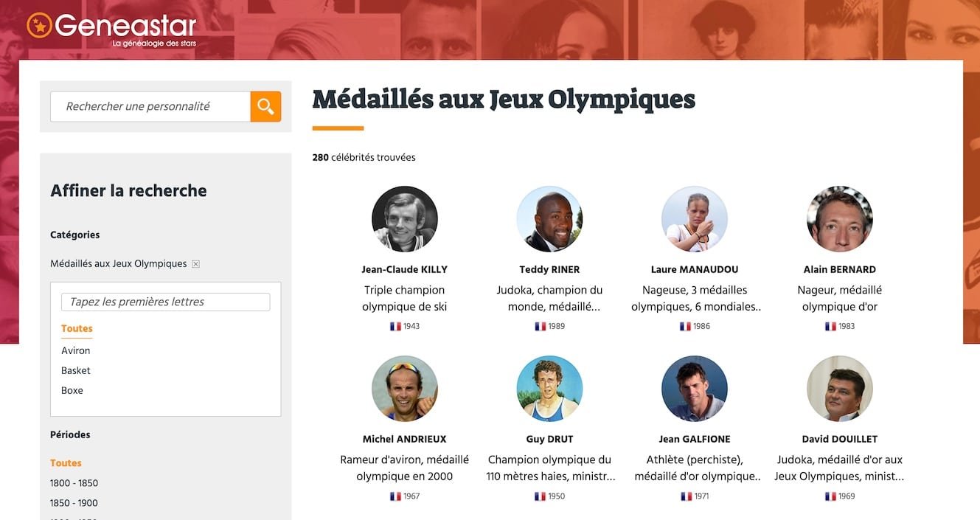The width and height of the screenshot is (980, 520).
Task: Select Toutes in the categories list
Action: [77, 328]
